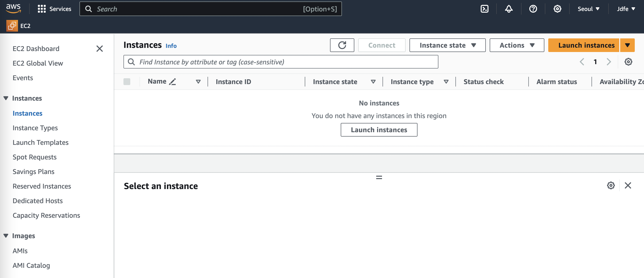Open the top navigation settings gear
The height and width of the screenshot is (278, 644).
[x=557, y=9]
